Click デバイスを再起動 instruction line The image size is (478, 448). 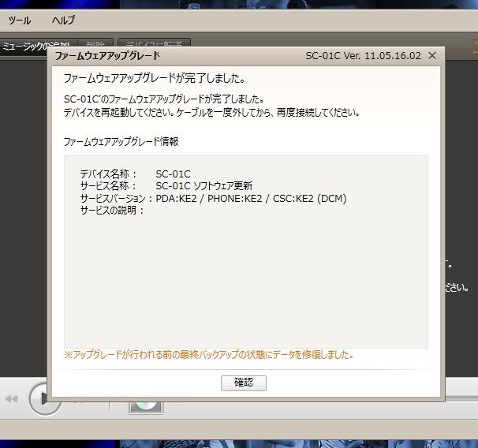[x=212, y=113]
